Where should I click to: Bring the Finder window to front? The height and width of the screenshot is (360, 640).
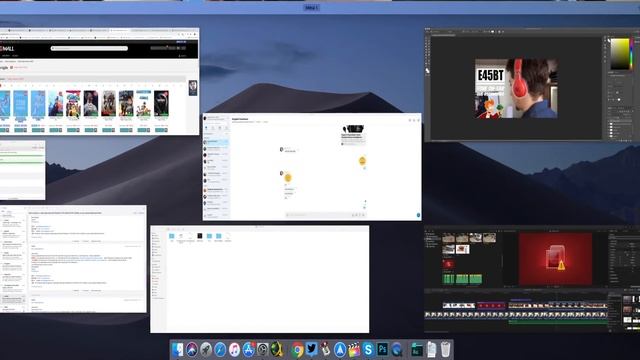tap(260, 279)
